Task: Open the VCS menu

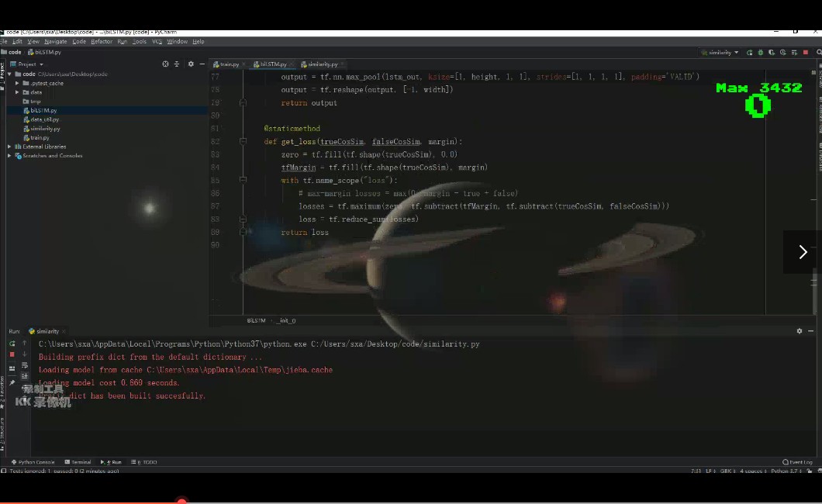Action: pos(157,41)
